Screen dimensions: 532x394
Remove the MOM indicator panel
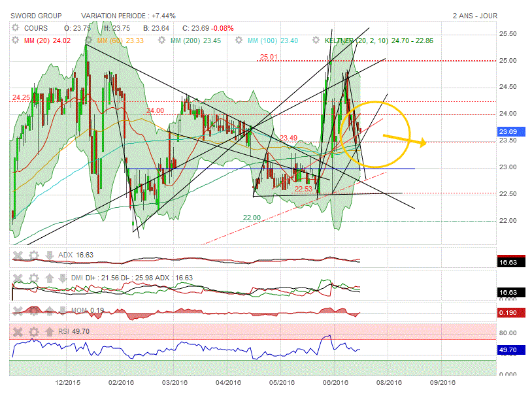18,310
